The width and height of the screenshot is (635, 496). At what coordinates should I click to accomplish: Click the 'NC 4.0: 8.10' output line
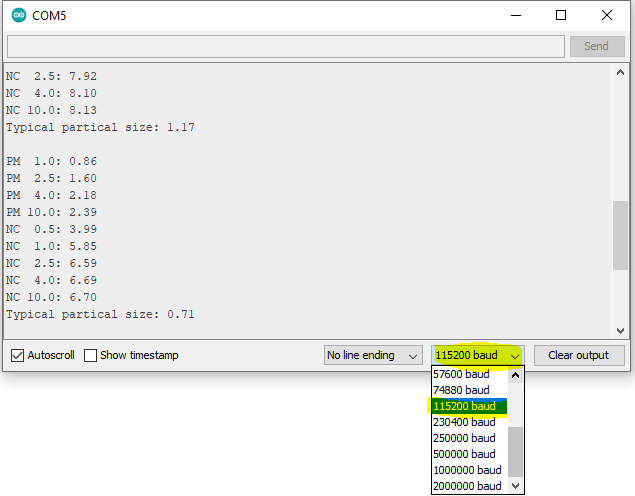pos(51,93)
